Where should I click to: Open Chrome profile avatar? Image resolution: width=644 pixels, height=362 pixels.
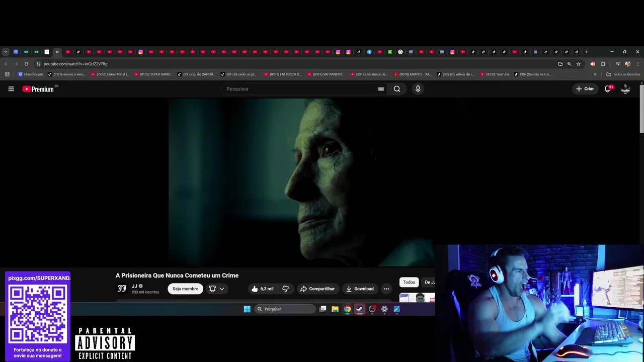(627, 64)
